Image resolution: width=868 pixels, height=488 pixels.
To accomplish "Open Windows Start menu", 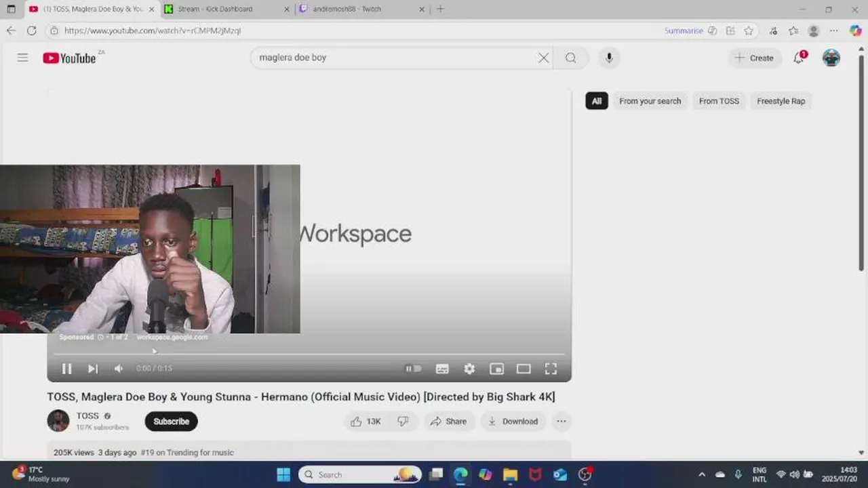I will [283, 474].
